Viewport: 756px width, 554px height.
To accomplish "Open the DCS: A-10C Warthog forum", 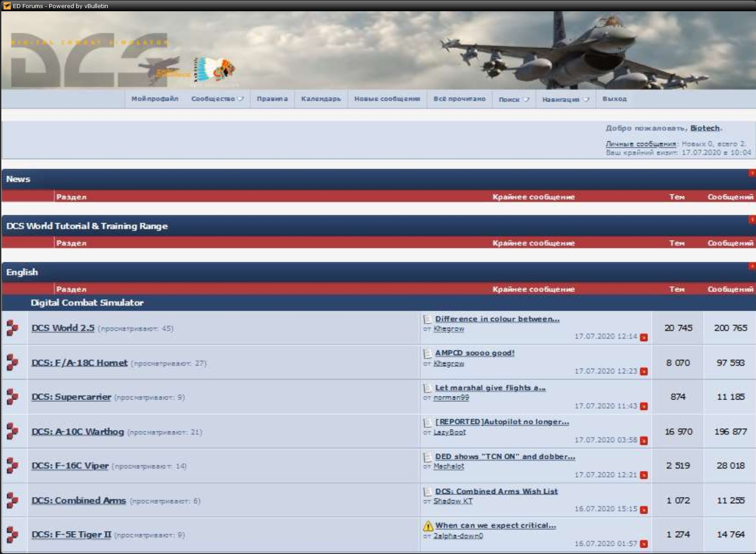I will pos(78,431).
